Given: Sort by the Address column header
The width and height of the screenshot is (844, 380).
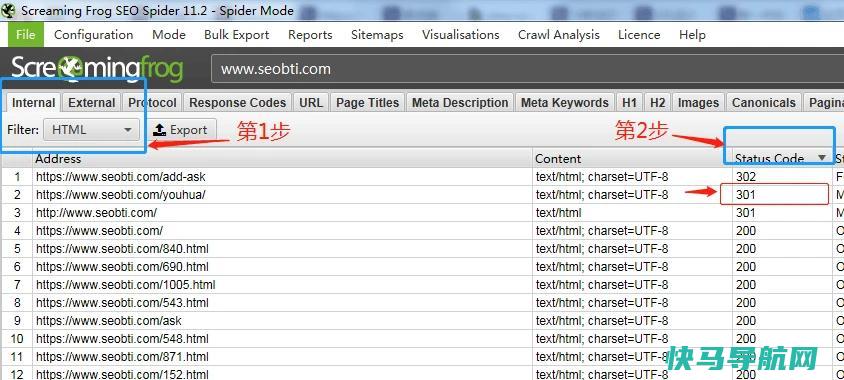Looking at the screenshot, I should coord(283,159).
